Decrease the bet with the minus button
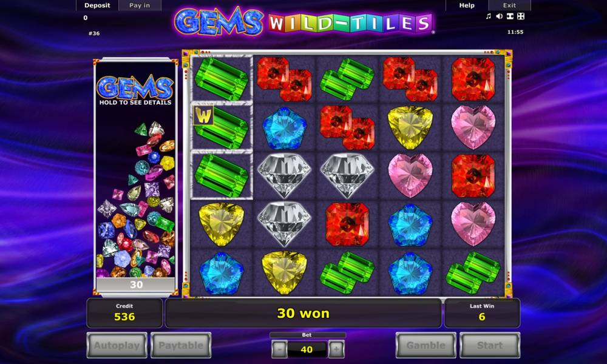This screenshot has height=364, width=607. (x=279, y=349)
